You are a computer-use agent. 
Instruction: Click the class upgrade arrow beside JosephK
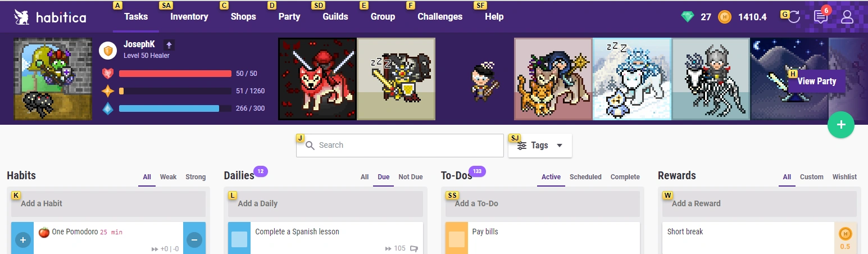coord(169,44)
